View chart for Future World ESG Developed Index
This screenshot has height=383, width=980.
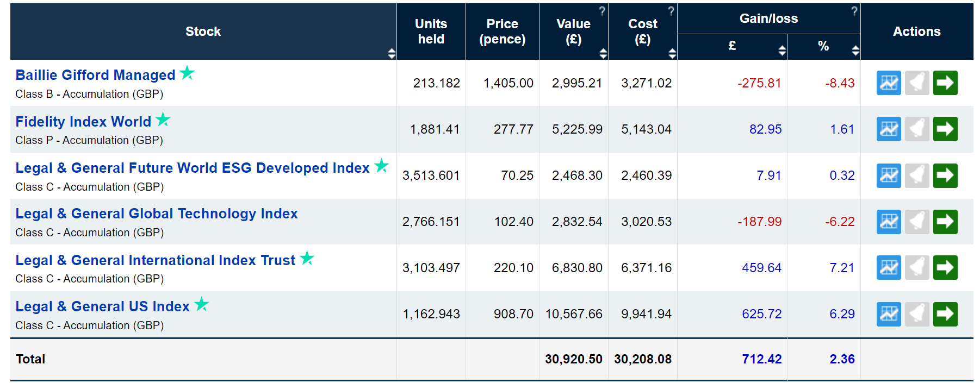[x=889, y=175]
